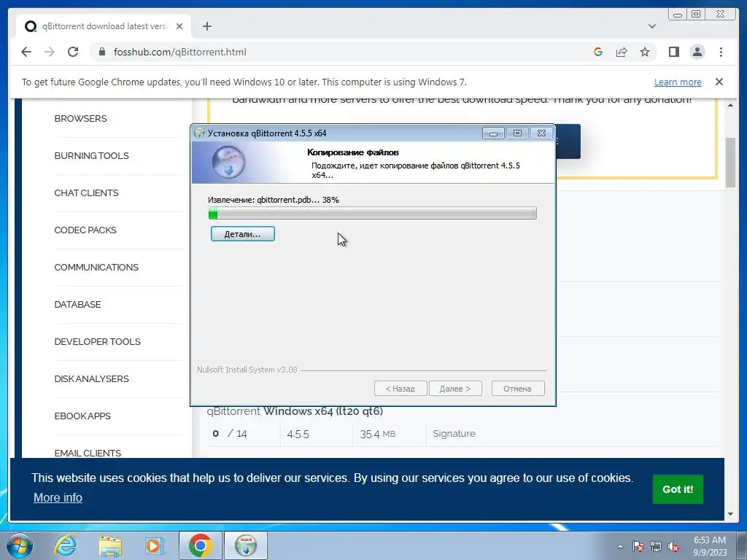Click the installer title bar icon
747x560 pixels.
[x=199, y=133]
